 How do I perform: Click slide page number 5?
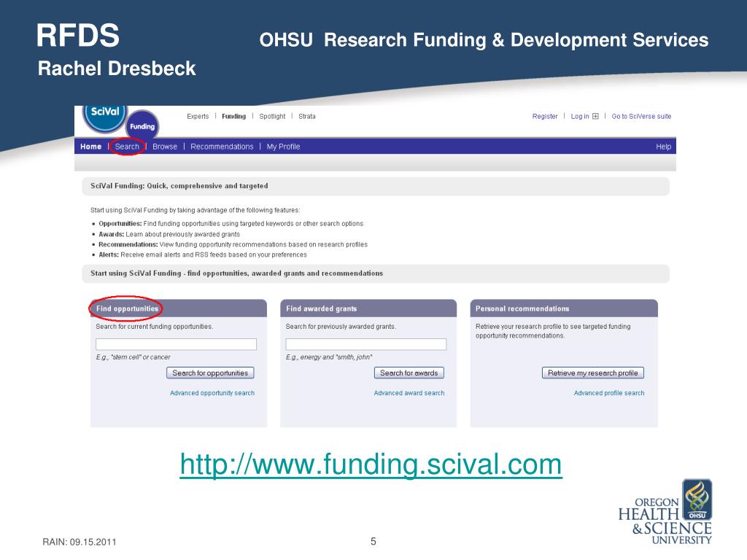tap(373, 542)
